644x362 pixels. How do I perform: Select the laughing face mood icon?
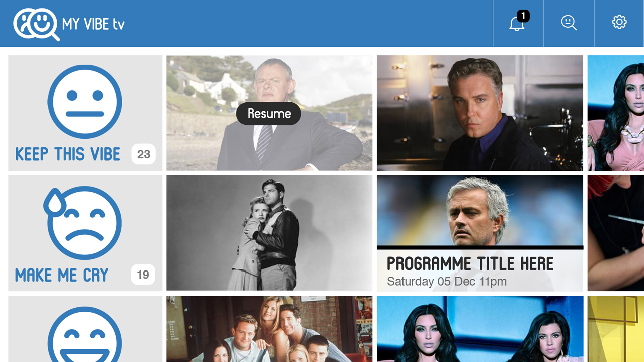tap(85, 334)
